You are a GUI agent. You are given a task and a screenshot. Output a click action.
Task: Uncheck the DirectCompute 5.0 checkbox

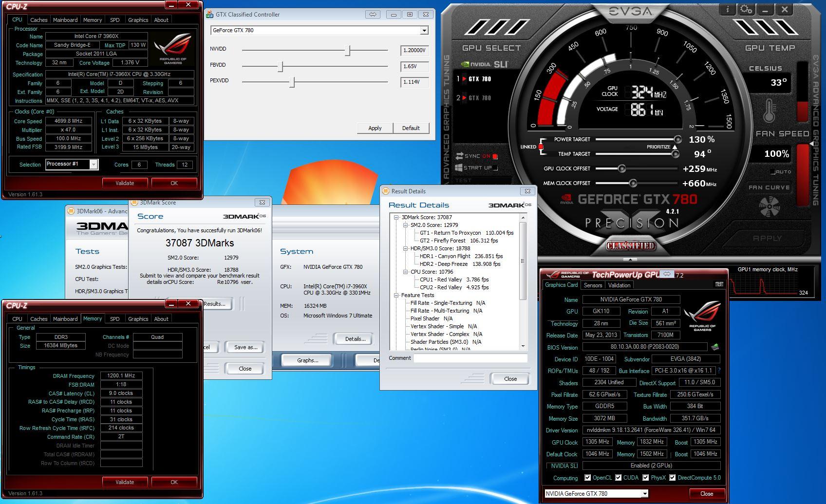673,478
